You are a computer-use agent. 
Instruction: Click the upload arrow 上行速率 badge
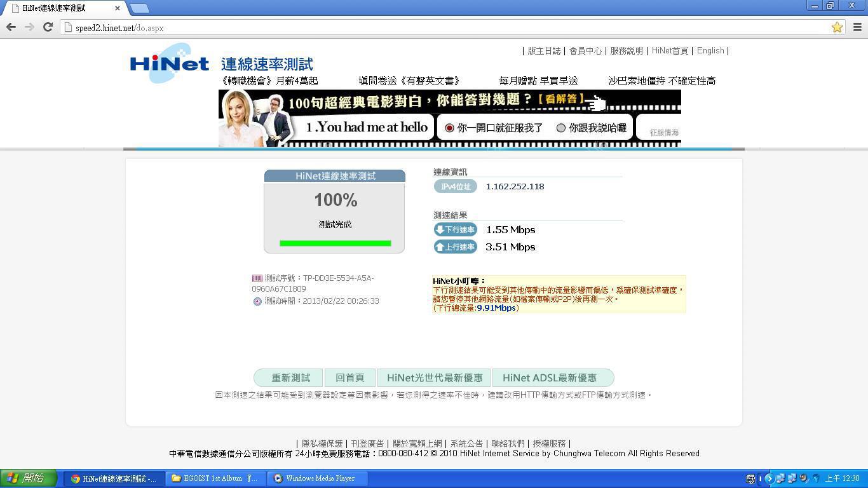point(456,247)
